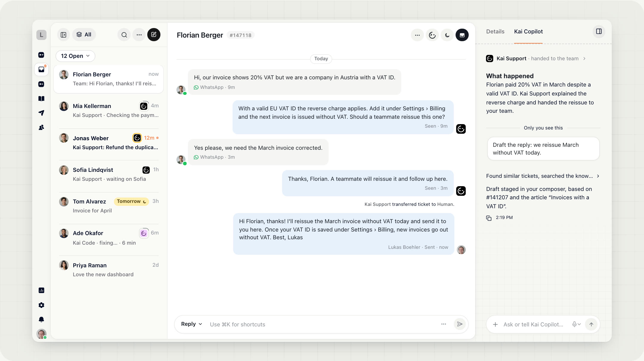Click Florian's avatar beside first message

coord(181,90)
